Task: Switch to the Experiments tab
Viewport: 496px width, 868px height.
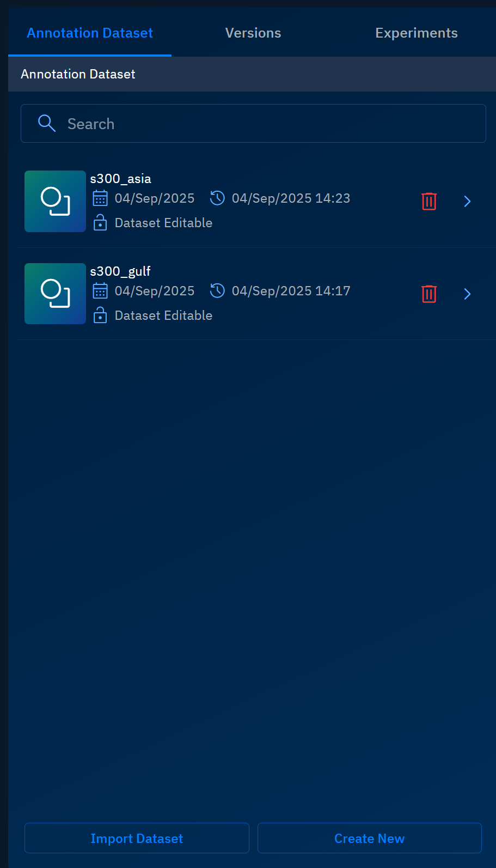Action: 417,33
